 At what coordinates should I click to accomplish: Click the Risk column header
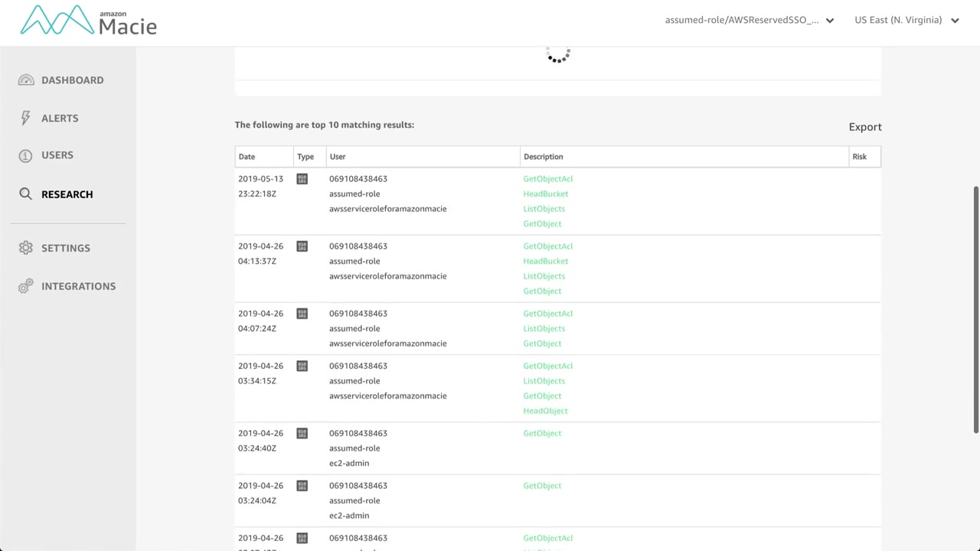(859, 157)
